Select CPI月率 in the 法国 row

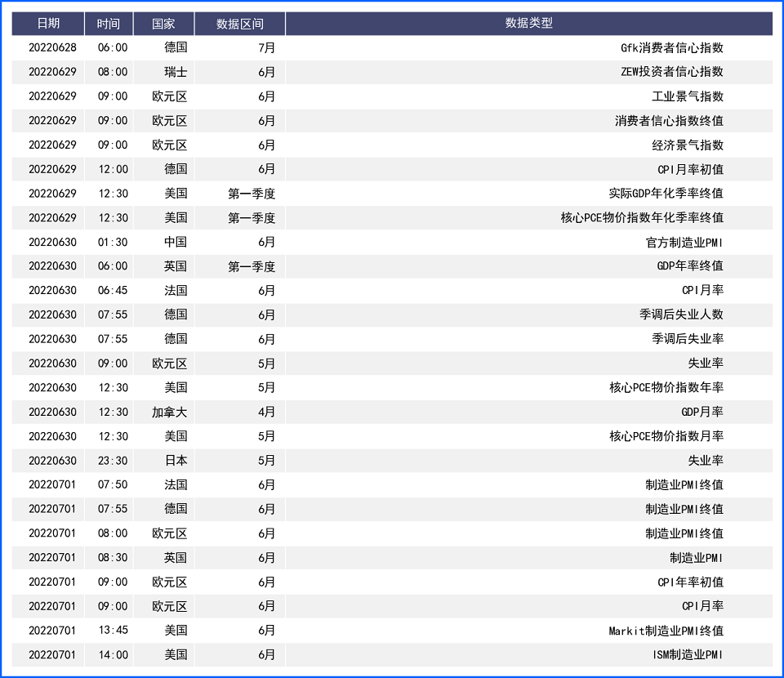coord(702,291)
